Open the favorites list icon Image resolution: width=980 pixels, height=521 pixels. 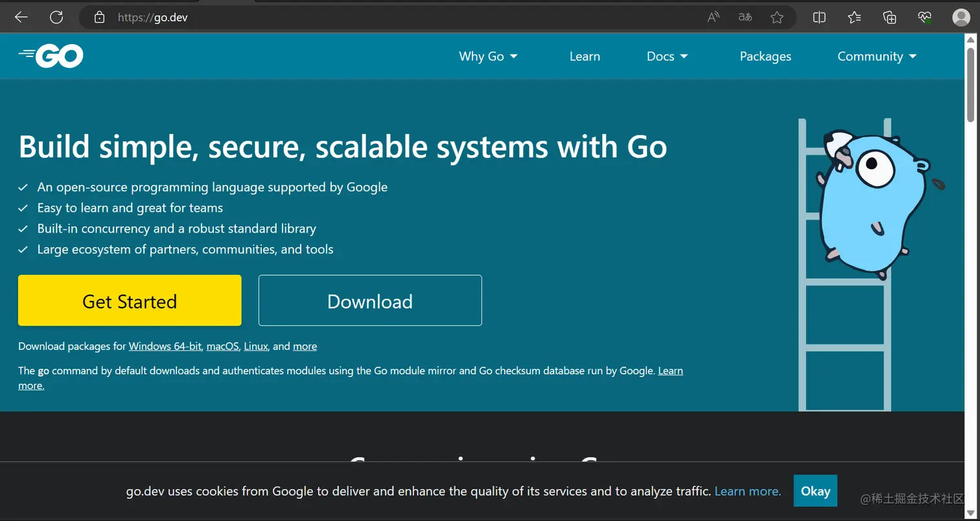coord(855,17)
